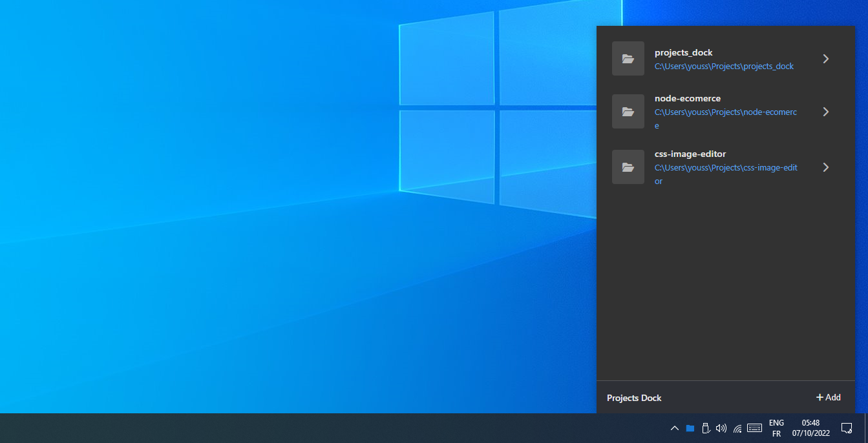The width and height of the screenshot is (868, 443).
Task: Open the css-image-editor folder icon
Action: pyautogui.click(x=628, y=167)
